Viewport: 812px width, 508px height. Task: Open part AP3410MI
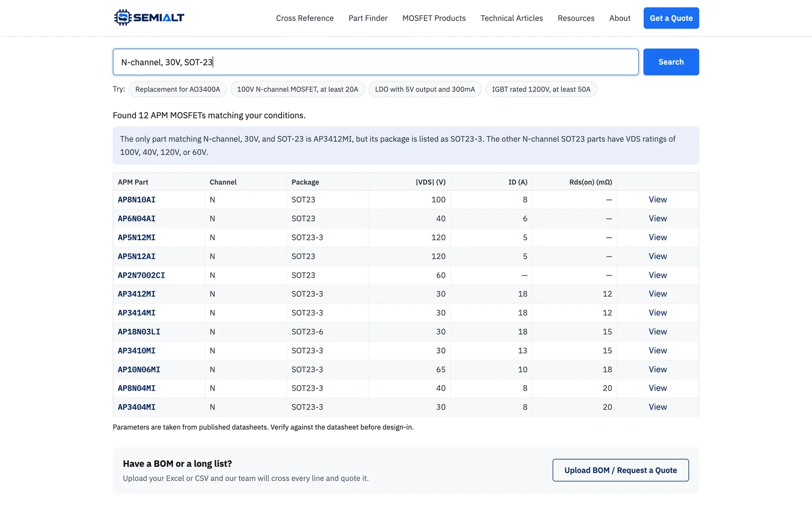pos(137,351)
